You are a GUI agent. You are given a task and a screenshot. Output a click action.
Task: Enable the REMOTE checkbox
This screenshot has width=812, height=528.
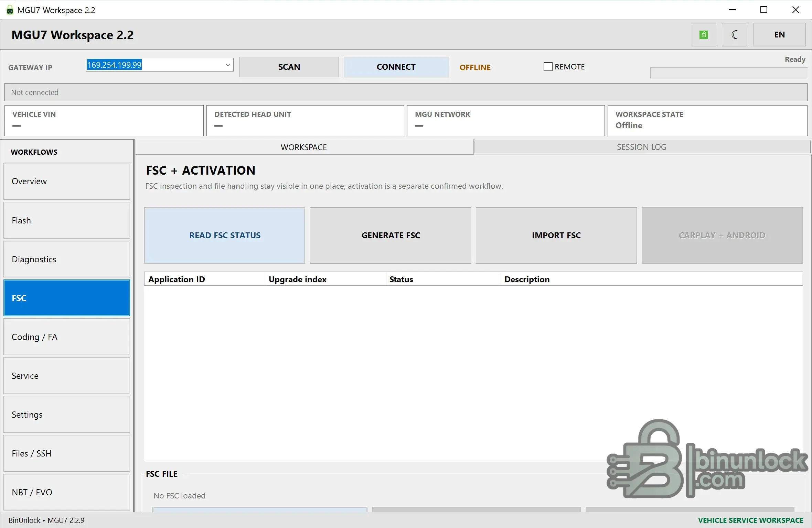[x=548, y=67]
